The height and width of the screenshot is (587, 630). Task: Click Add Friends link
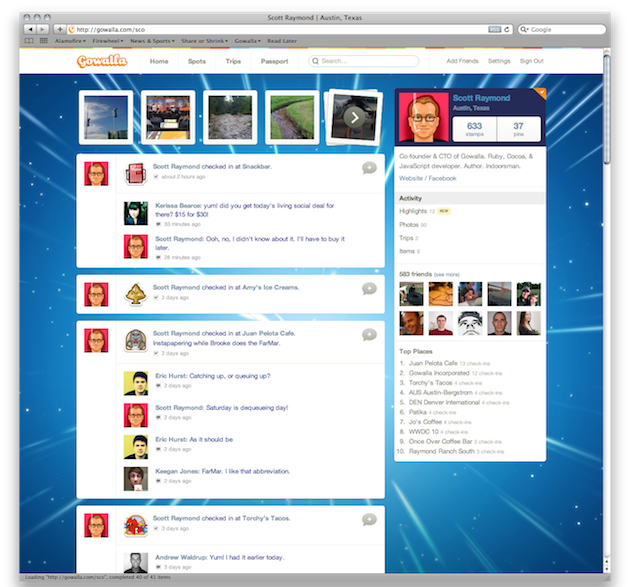click(462, 61)
